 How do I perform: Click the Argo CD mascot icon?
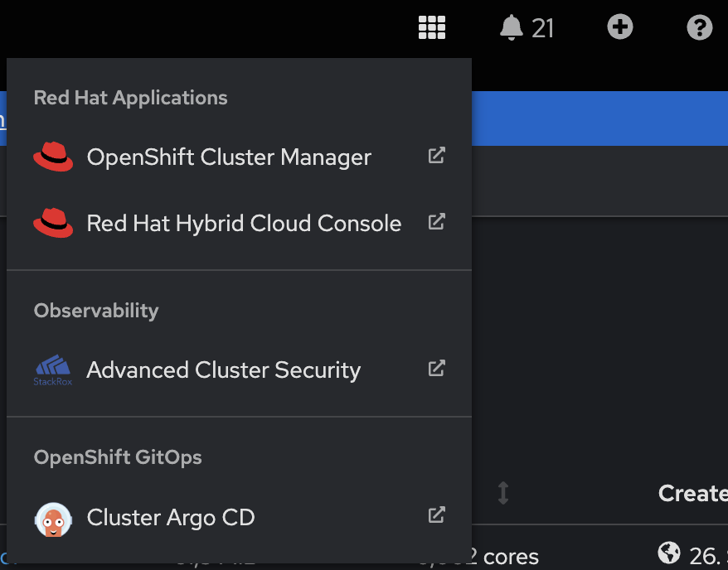(x=53, y=519)
